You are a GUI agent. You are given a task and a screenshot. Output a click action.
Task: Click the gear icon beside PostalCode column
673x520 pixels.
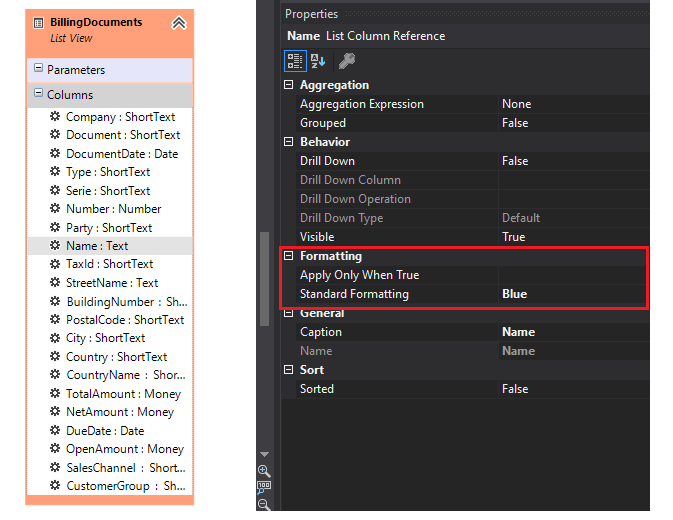point(55,319)
